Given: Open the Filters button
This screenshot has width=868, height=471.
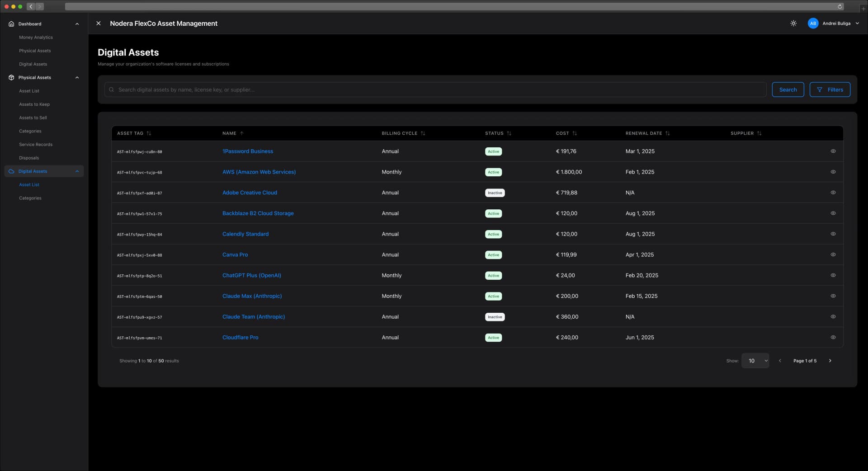Looking at the screenshot, I should [830, 89].
